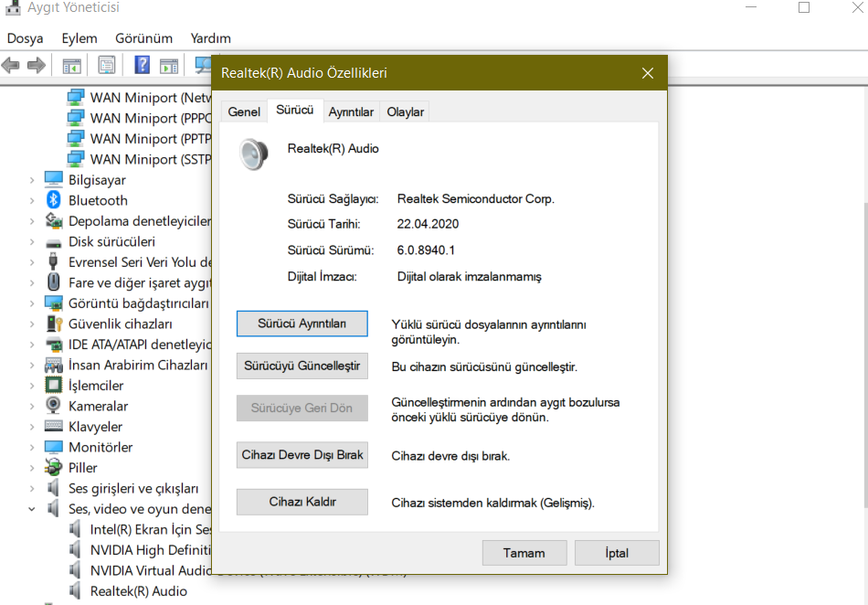Viewport: 868px width, 605px height.
Task: Select the WAN Miniport (PPTP) item
Action: point(151,139)
